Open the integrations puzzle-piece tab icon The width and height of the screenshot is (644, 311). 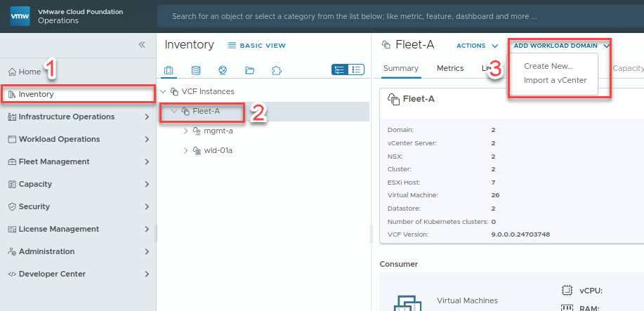pyautogui.click(x=276, y=70)
